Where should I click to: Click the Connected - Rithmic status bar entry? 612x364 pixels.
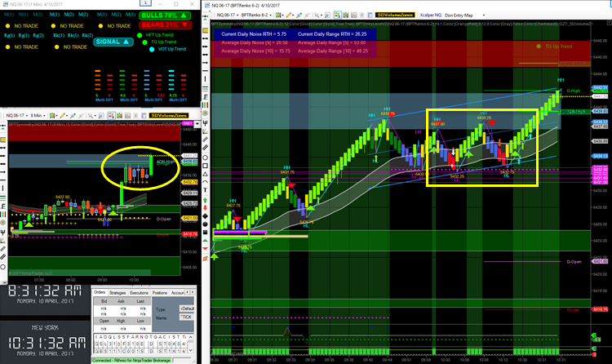point(131,361)
